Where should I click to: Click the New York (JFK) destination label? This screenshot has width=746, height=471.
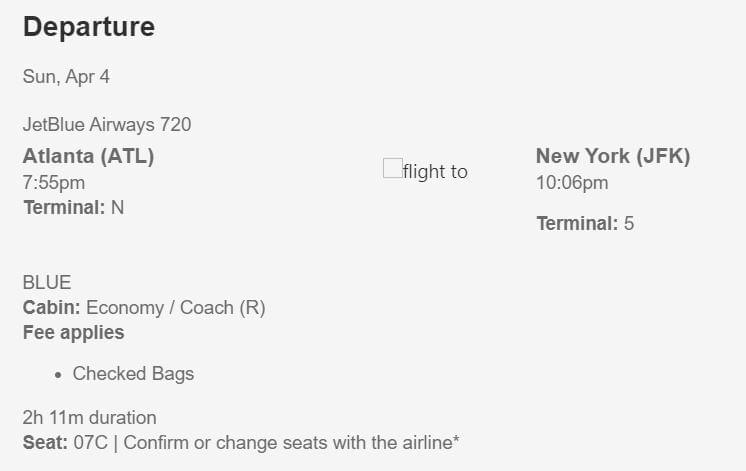613,156
